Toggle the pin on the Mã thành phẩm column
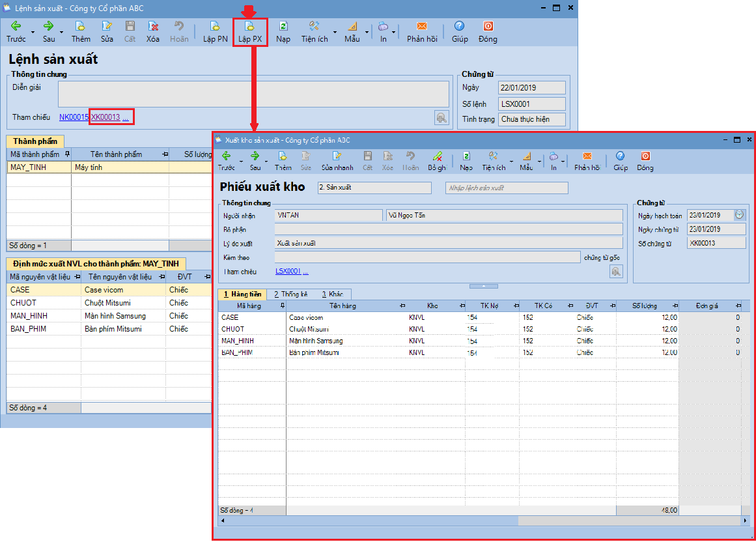Image resolution: width=756 pixels, height=542 pixels. tap(66, 154)
